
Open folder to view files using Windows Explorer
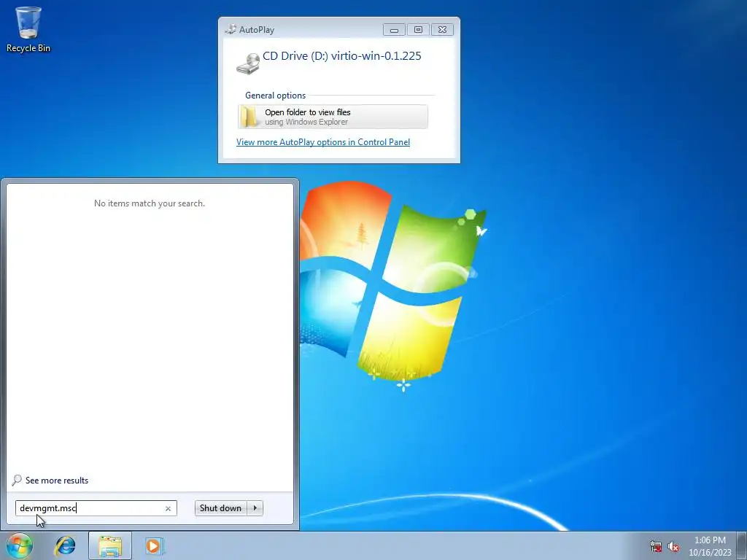(x=333, y=117)
